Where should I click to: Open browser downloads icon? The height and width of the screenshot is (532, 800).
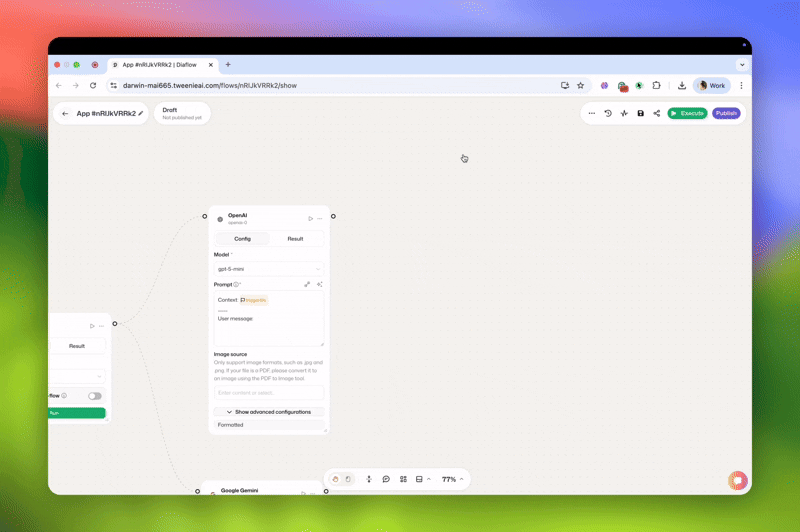(x=682, y=85)
